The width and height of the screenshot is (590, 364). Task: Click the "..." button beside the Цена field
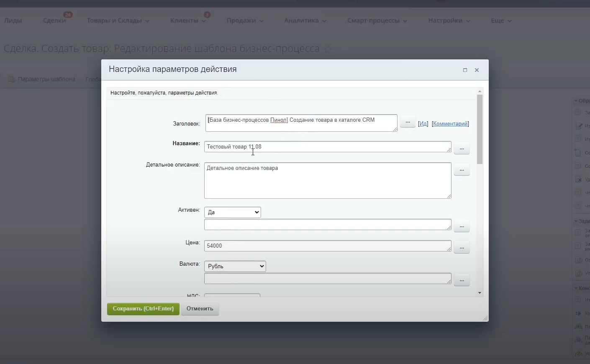[x=462, y=248]
